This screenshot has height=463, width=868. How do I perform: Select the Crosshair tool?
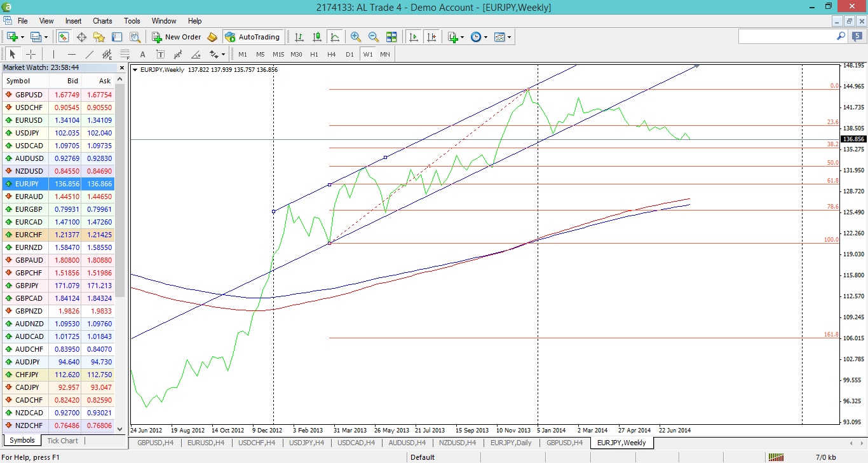coord(31,54)
